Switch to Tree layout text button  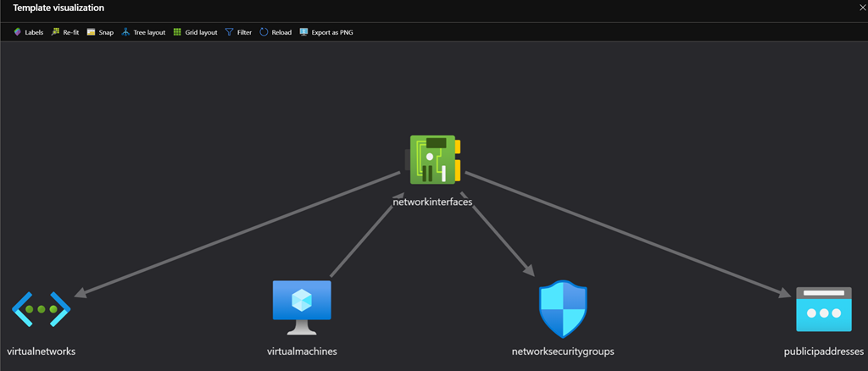[x=149, y=33]
